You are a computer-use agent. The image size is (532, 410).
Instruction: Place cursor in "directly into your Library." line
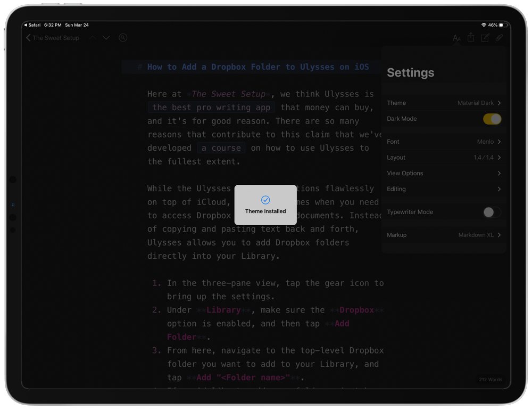click(x=213, y=256)
